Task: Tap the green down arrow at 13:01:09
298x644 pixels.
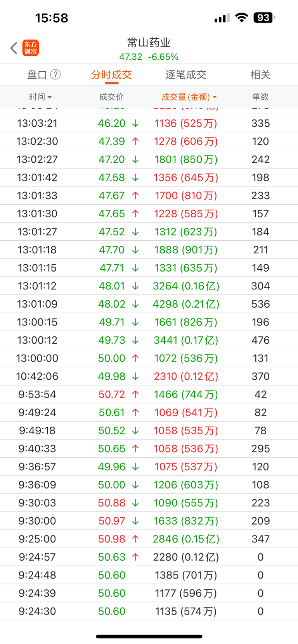Action: click(x=135, y=304)
